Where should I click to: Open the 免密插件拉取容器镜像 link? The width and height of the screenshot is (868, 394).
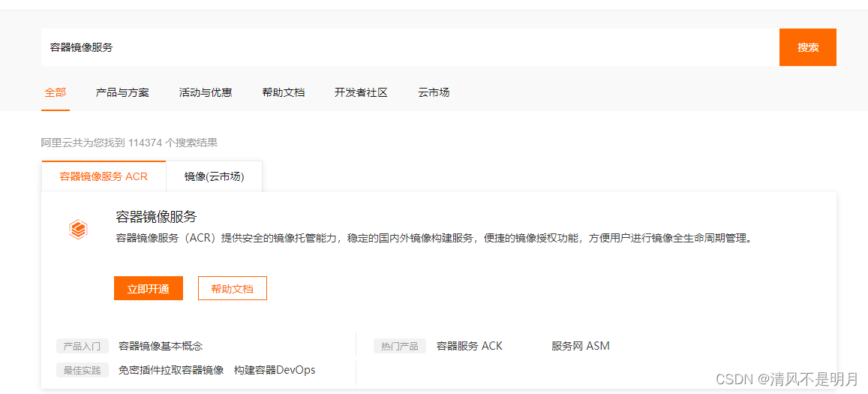pyautogui.click(x=171, y=370)
